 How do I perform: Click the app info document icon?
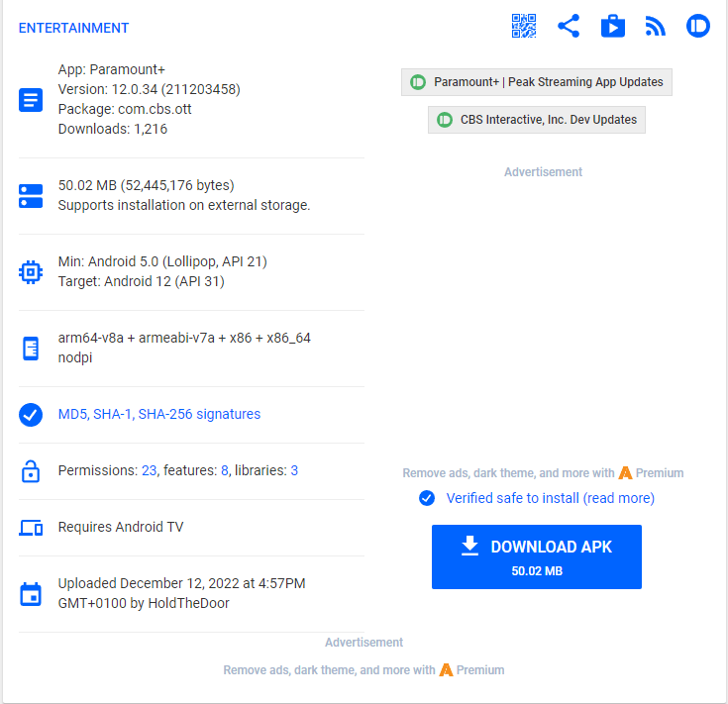[x=31, y=100]
